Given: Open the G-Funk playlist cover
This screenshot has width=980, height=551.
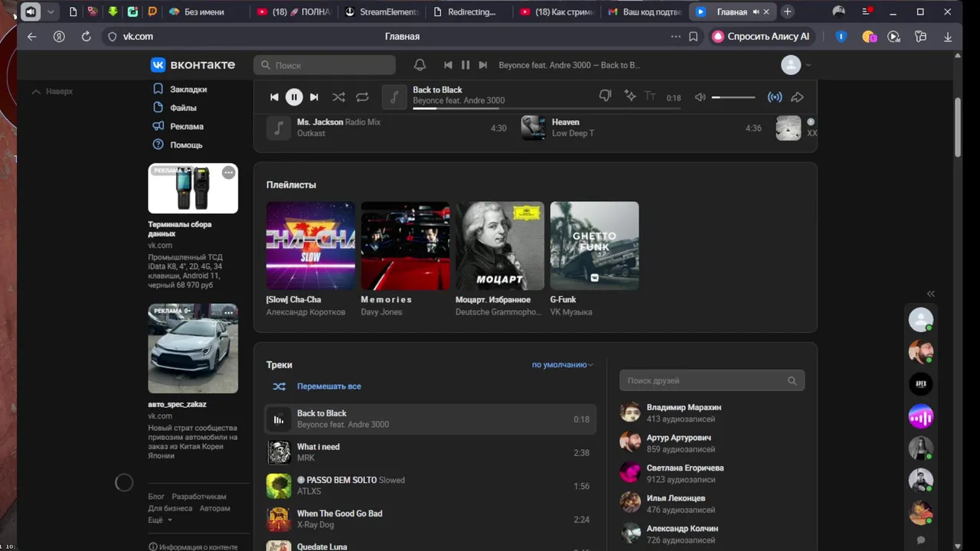Looking at the screenshot, I should click(x=594, y=246).
